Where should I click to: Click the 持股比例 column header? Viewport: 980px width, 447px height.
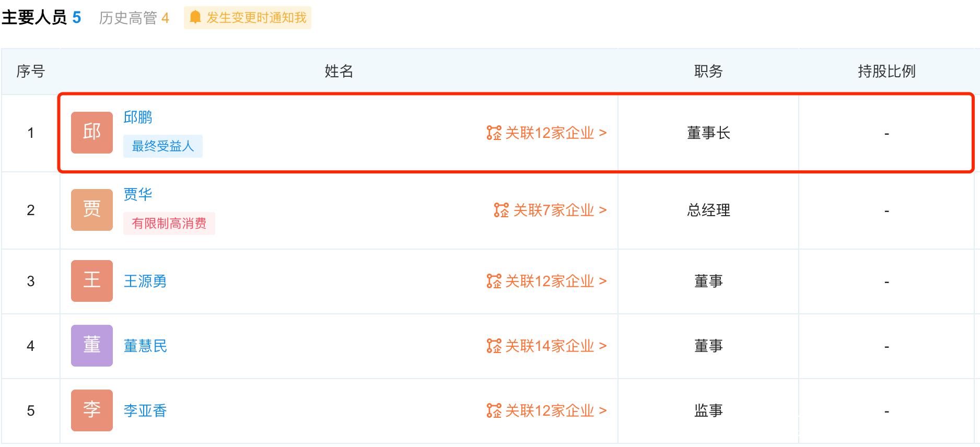tap(886, 71)
